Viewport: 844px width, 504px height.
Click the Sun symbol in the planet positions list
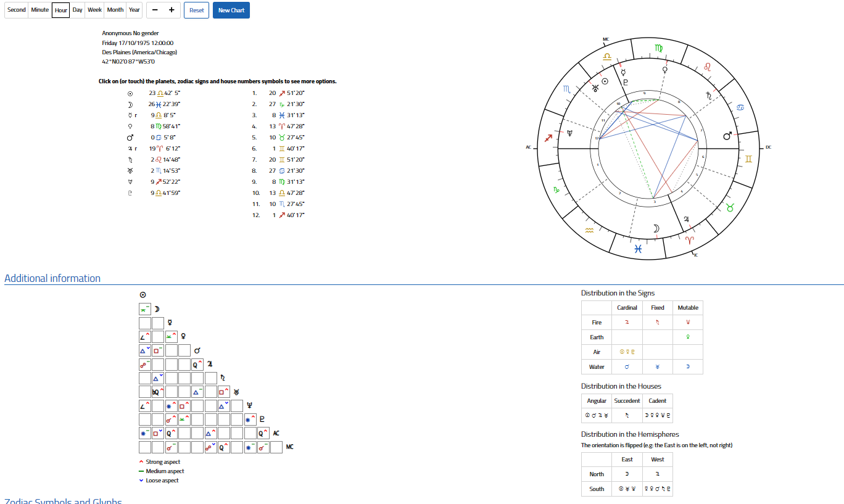tap(130, 93)
